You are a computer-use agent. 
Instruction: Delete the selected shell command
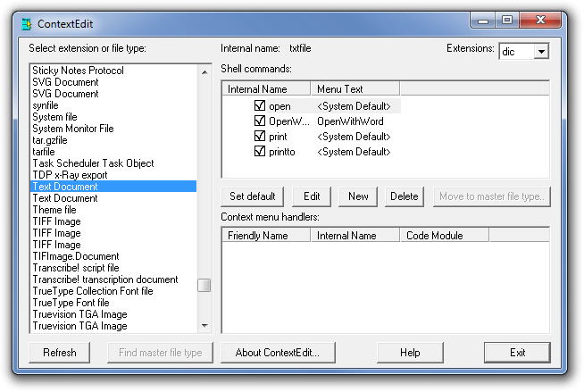pos(405,196)
